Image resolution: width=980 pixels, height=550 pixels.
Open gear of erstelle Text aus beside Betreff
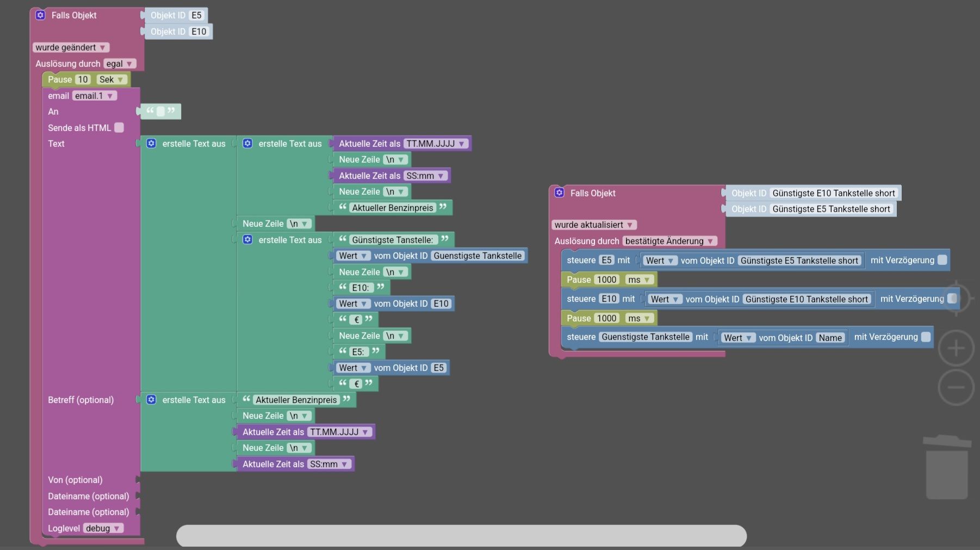pos(151,400)
